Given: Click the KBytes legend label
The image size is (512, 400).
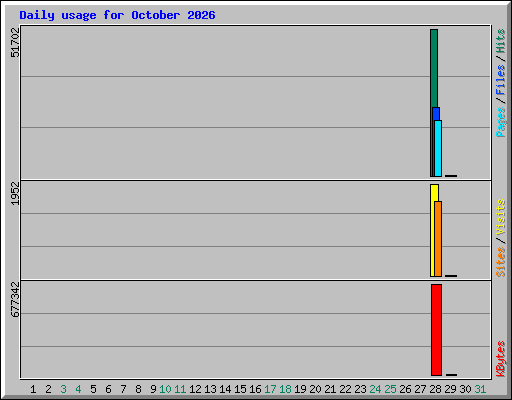Looking at the screenshot, I should (500, 359).
